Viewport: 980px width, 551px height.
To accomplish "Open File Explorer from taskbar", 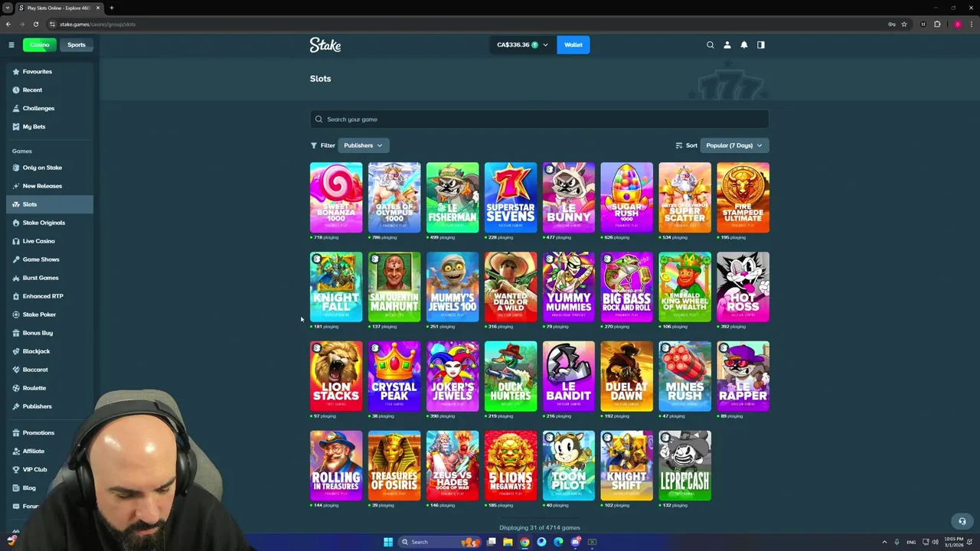I will [x=508, y=542].
